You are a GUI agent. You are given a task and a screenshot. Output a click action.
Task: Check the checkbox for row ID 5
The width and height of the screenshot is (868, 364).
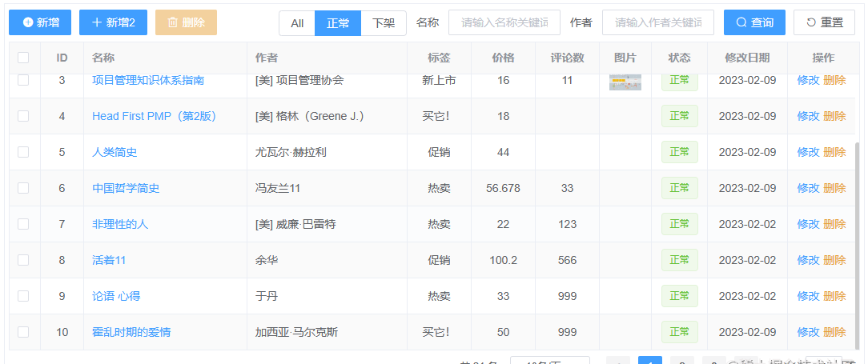point(23,152)
